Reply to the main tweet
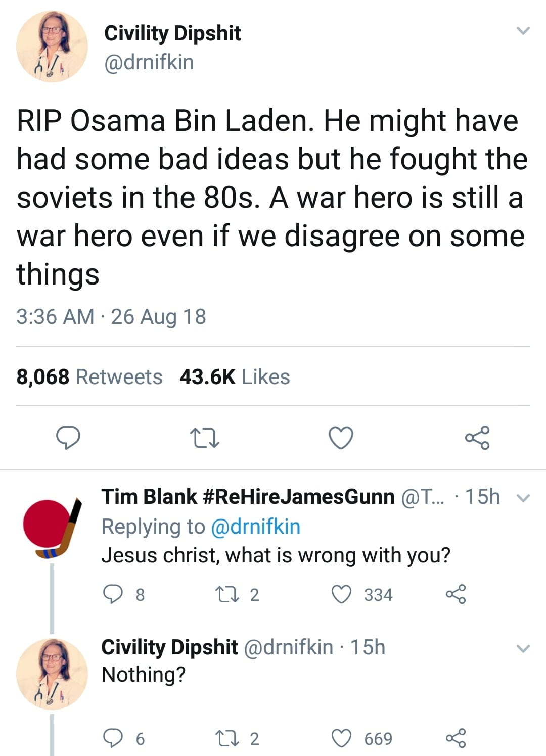The width and height of the screenshot is (546, 756). tap(68, 438)
